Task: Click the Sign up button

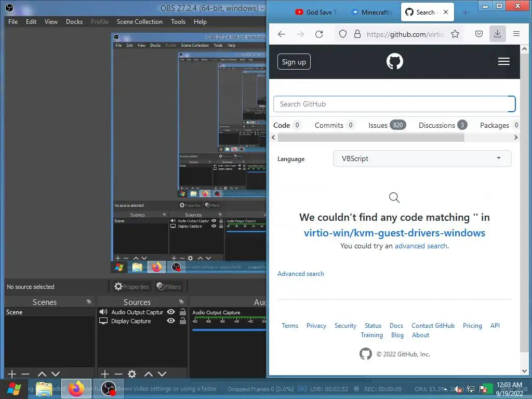Action: pos(294,62)
